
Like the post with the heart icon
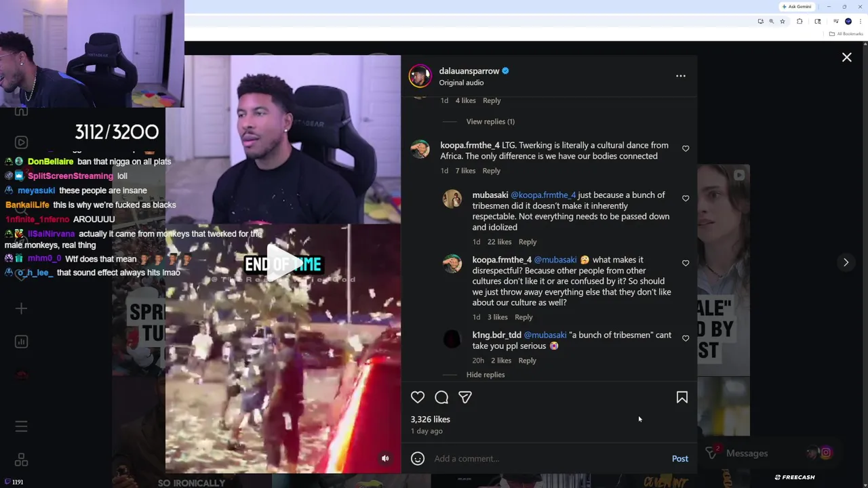(418, 398)
